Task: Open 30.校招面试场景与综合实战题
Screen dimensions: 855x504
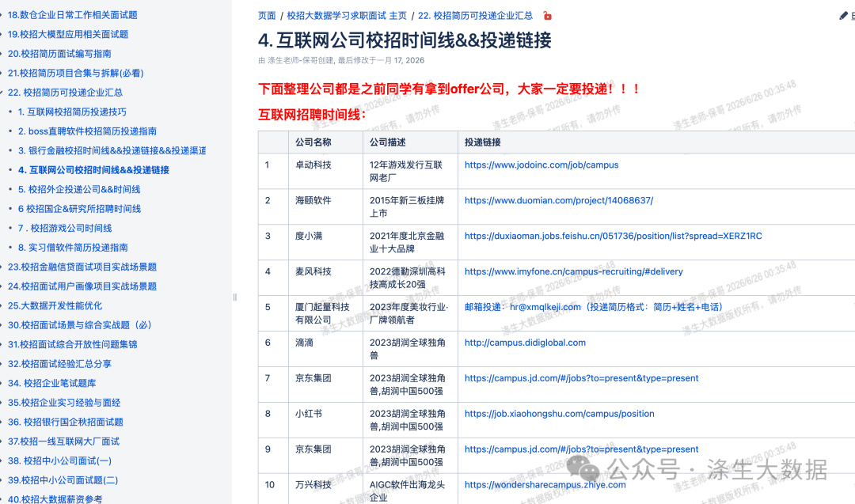Action: (x=80, y=325)
